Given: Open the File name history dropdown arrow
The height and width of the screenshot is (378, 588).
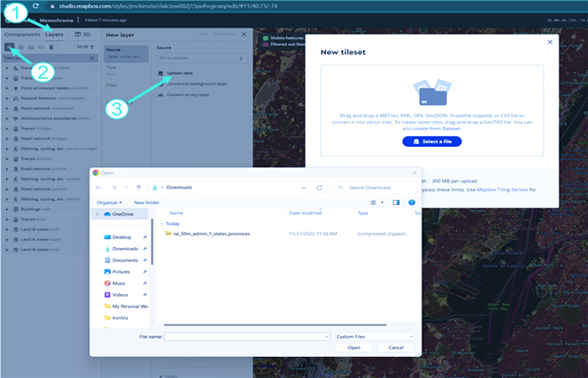Looking at the screenshot, I should pos(326,336).
